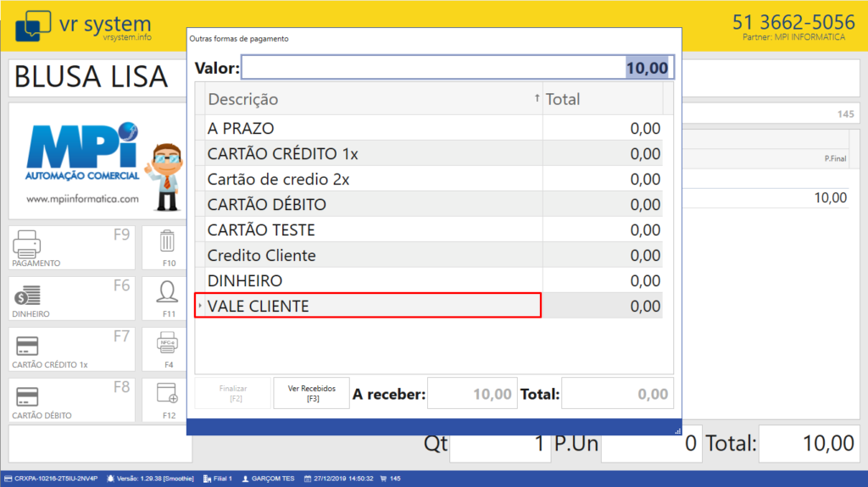This screenshot has width=868, height=487.
Task: Open the F11 customer silhouette icon
Action: 167,293
